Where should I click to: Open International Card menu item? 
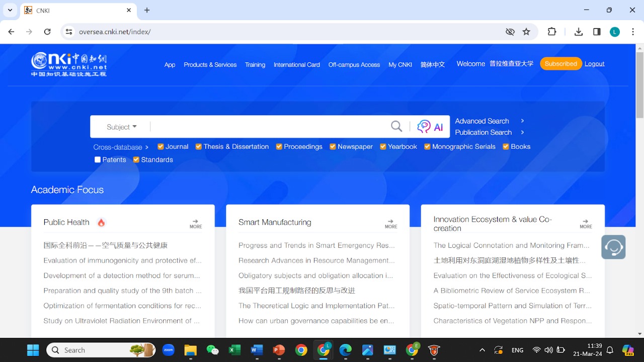[x=297, y=64]
